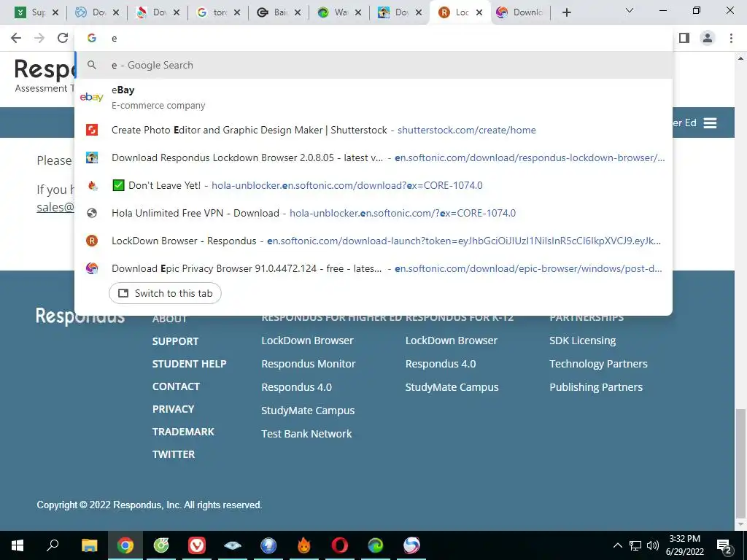Click the eBay logo icon
The width and height of the screenshot is (747, 560).
click(91, 97)
